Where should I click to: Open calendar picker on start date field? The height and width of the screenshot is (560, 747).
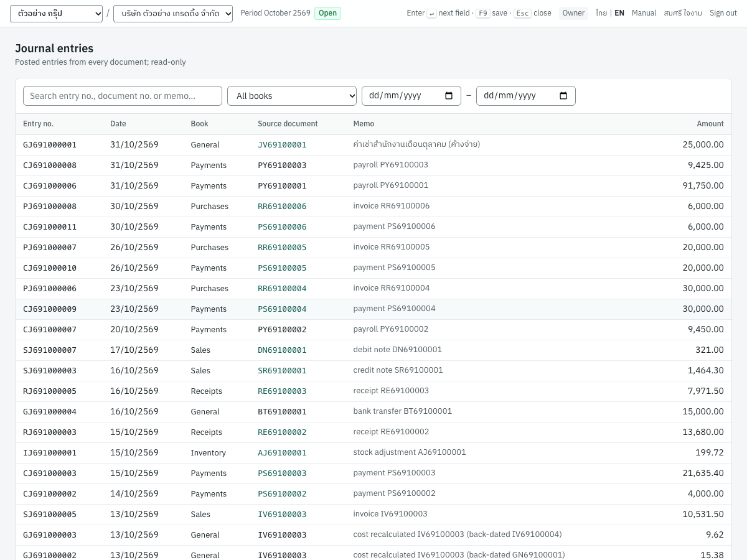[x=449, y=96]
